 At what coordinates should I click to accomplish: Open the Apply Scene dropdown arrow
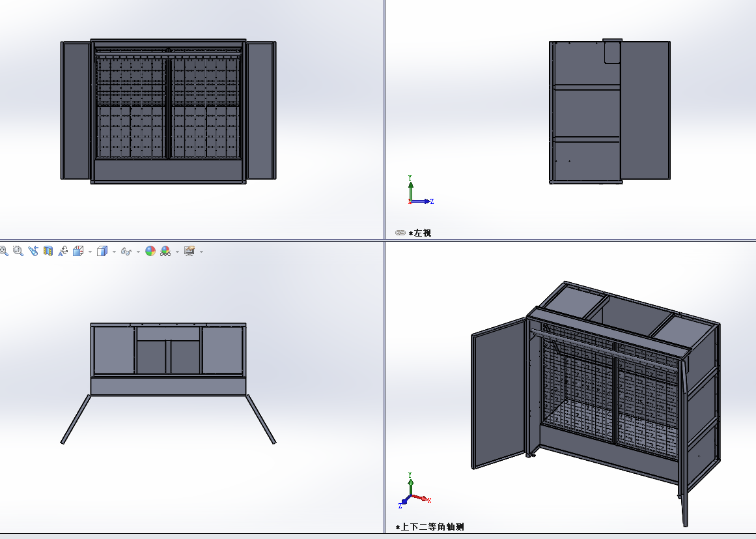click(177, 252)
